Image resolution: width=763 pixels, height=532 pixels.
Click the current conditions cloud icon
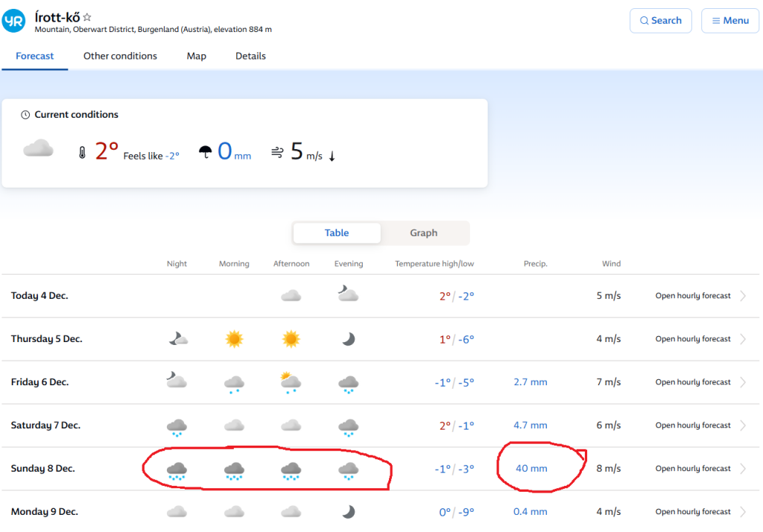pyautogui.click(x=38, y=150)
